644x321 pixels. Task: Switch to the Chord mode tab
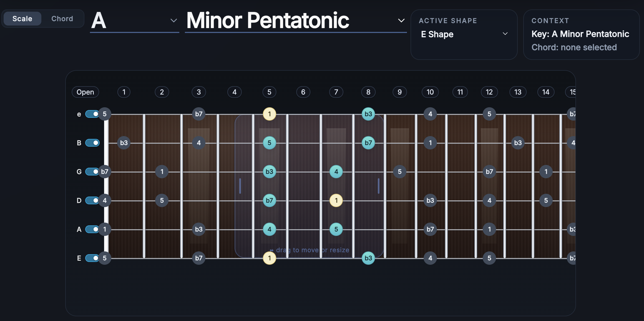tap(62, 19)
